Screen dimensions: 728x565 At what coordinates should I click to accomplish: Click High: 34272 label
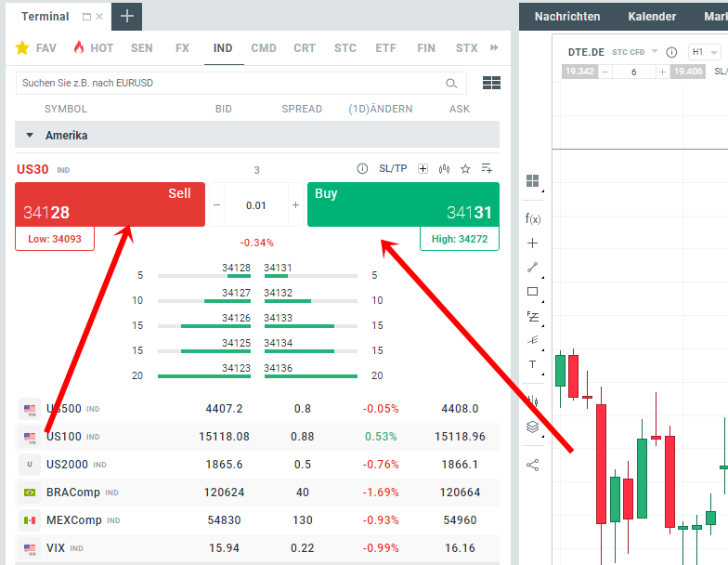(460, 239)
